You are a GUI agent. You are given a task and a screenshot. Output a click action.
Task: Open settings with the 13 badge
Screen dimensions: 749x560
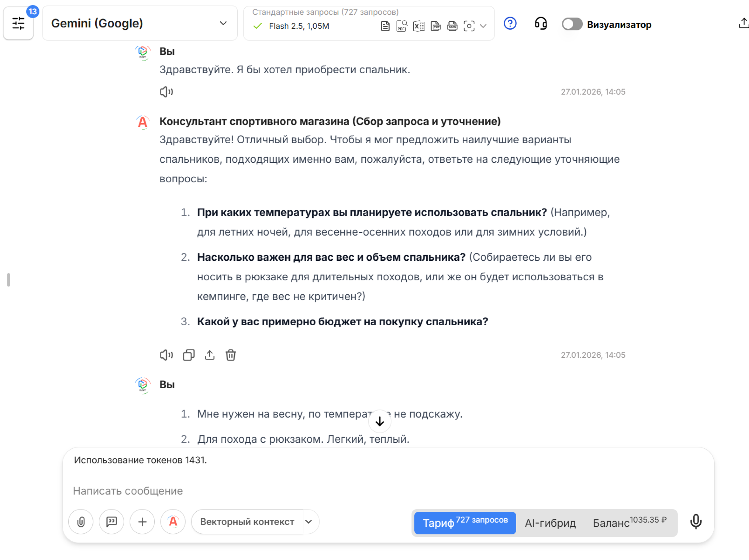tap(18, 23)
